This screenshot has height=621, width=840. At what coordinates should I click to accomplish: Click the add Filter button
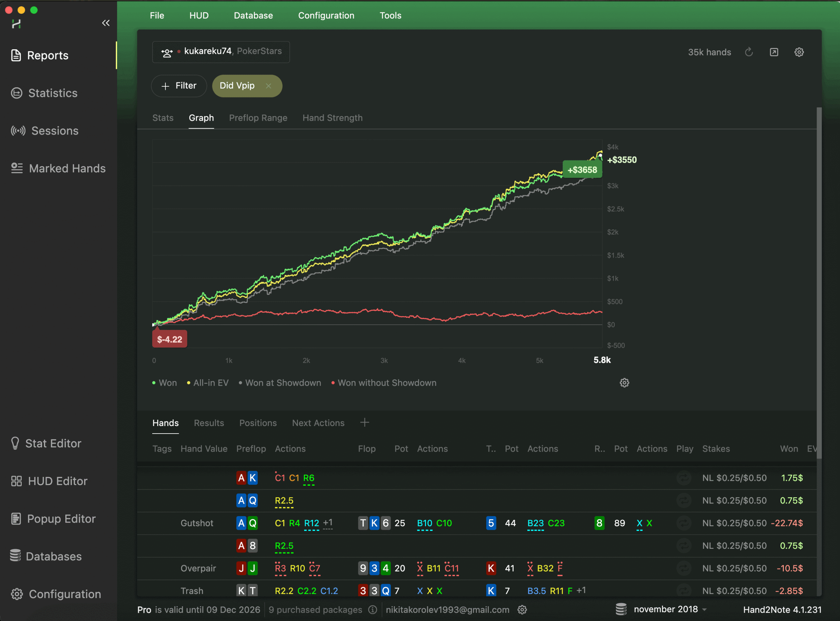coord(179,86)
